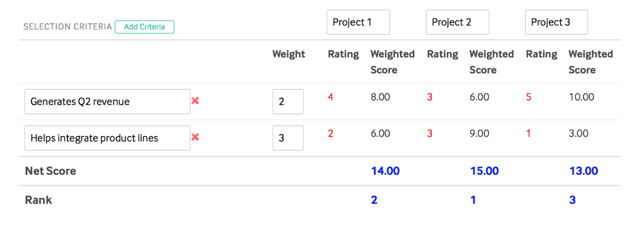Click Project 1 rating 4 for Q2 revenue
This screenshot has width=644, height=242.
coord(331,97)
